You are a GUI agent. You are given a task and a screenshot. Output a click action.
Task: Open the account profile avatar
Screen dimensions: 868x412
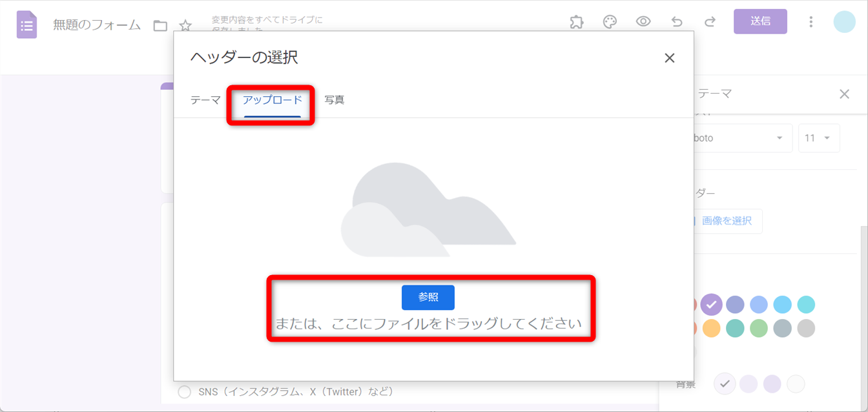[844, 22]
